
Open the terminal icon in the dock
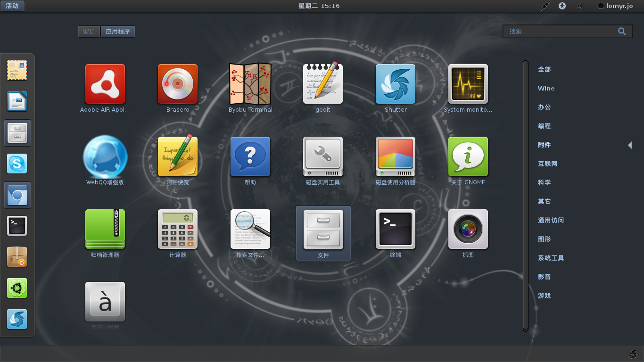[x=17, y=226]
